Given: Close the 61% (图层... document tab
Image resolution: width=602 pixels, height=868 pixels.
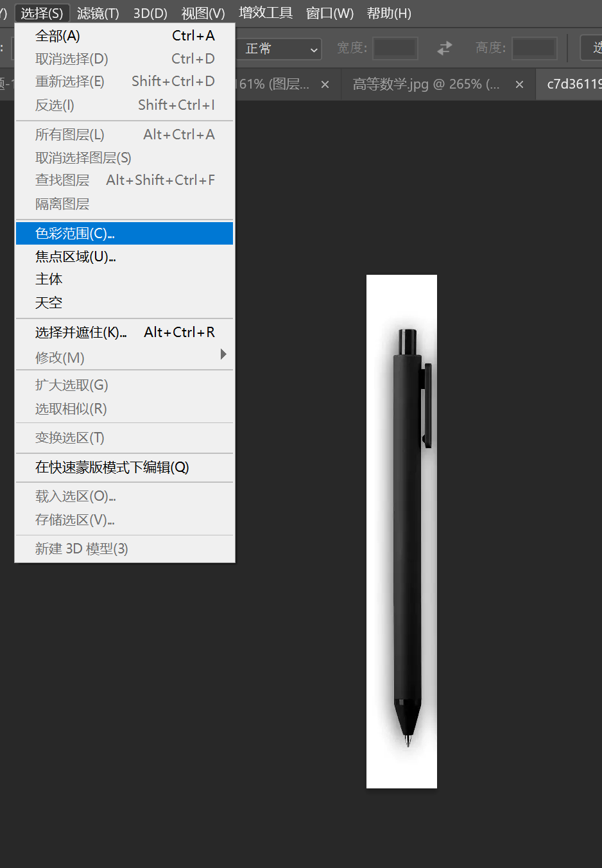Looking at the screenshot, I should click(x=325, y=84).
